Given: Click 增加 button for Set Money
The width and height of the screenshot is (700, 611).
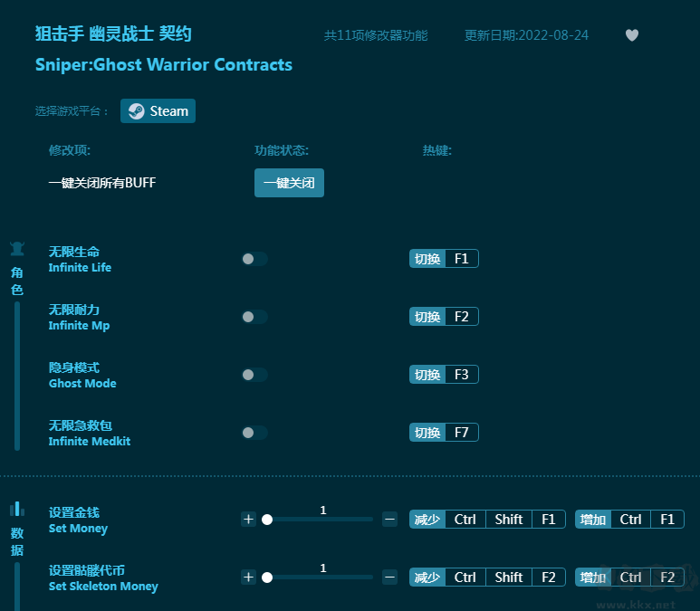Looking at the screenshot, I should (593, 519).
